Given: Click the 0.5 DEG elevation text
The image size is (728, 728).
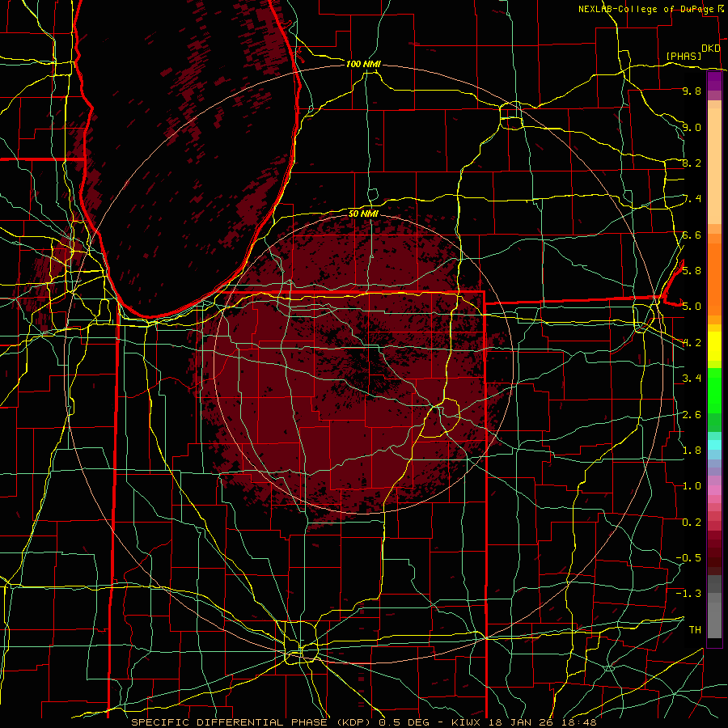Looking at the screenshot, I should point(402,722).
